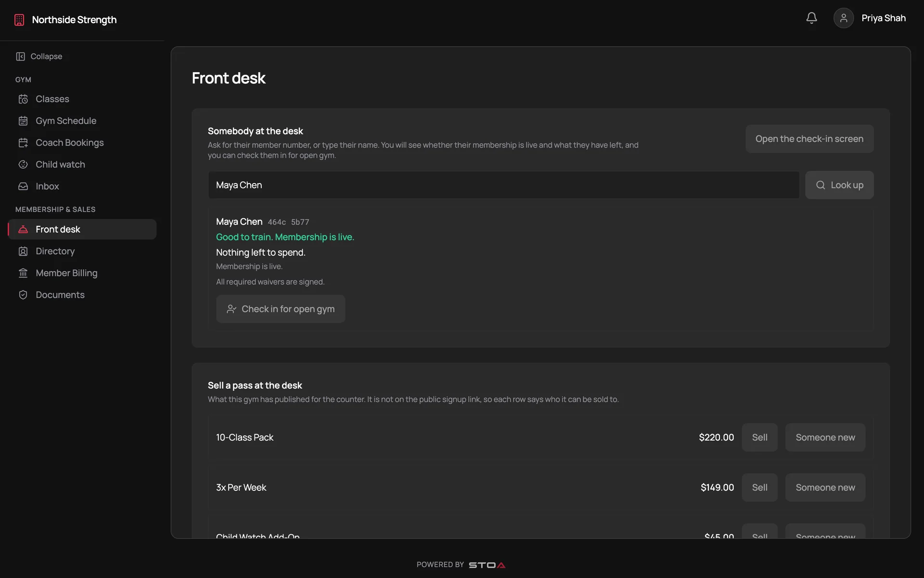Click the STOA powered-by logo
Screen dimensions: 924x578
pos(487,565)
